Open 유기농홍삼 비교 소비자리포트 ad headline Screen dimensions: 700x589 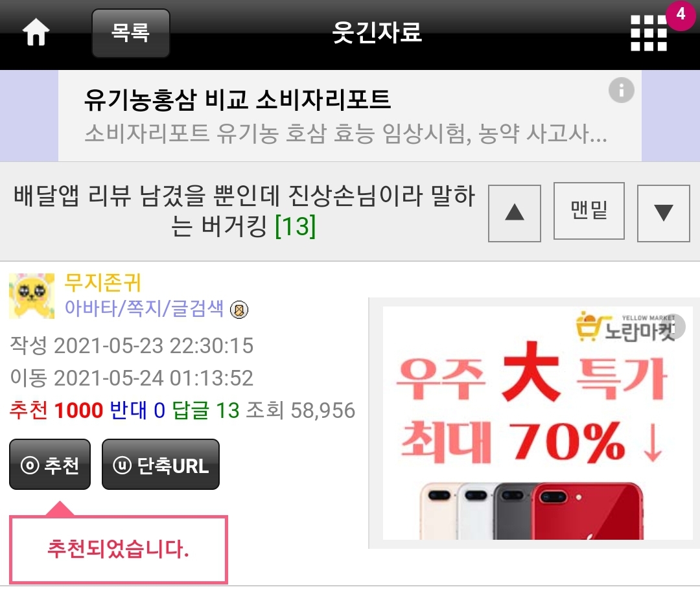point(237,100)
